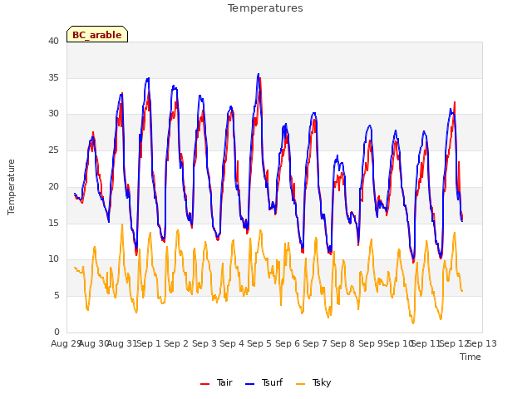Toggle the Tsky series in the legend
The height and width of the screenshot is (399, 532).
tap(313, 382)
